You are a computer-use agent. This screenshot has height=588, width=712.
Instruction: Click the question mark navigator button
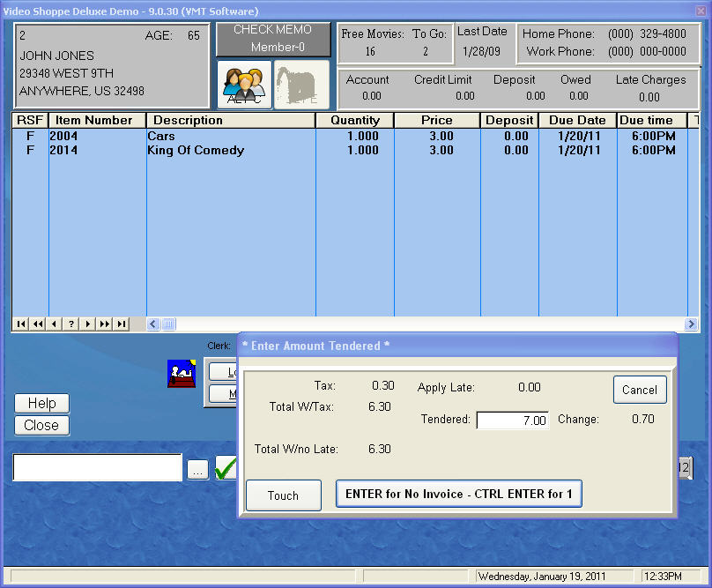[x=71, y=324]
